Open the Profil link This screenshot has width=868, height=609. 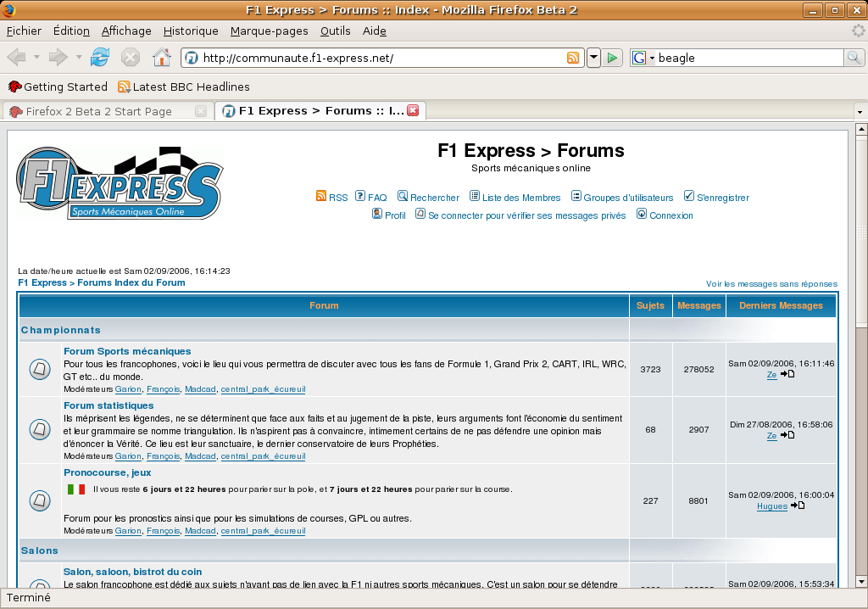[389, 215]
